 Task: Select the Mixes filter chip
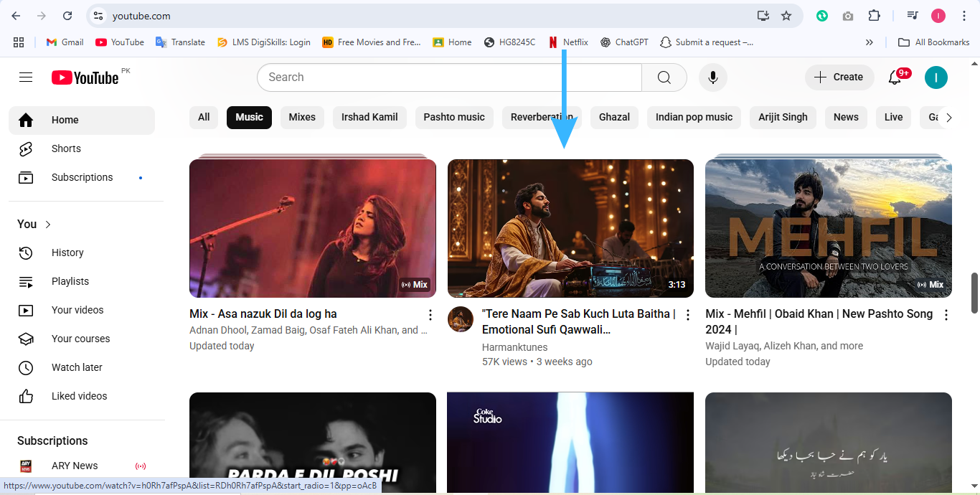point(302,117)
